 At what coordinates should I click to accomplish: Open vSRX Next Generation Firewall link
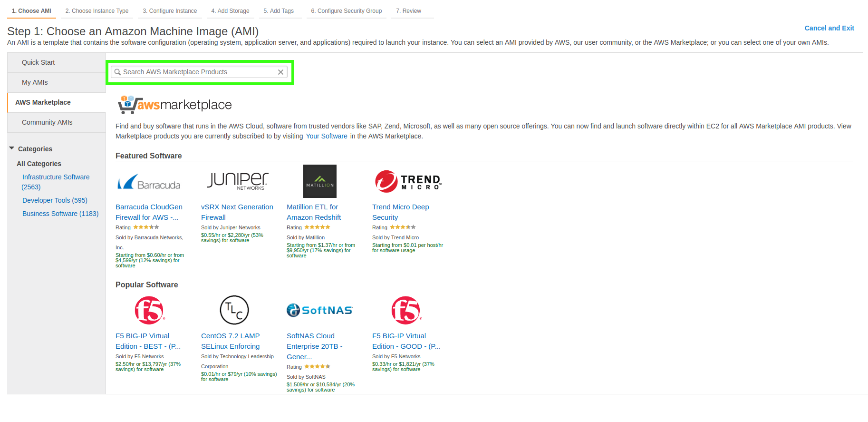(237, 212)
